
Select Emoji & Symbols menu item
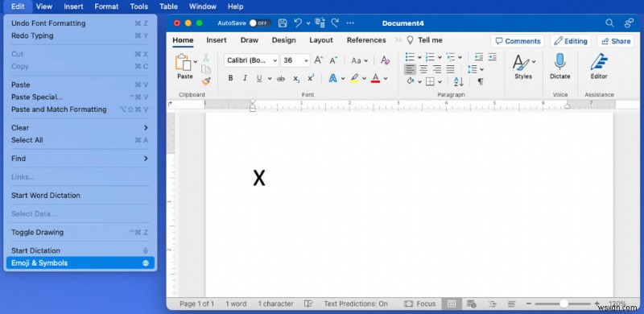80,262
